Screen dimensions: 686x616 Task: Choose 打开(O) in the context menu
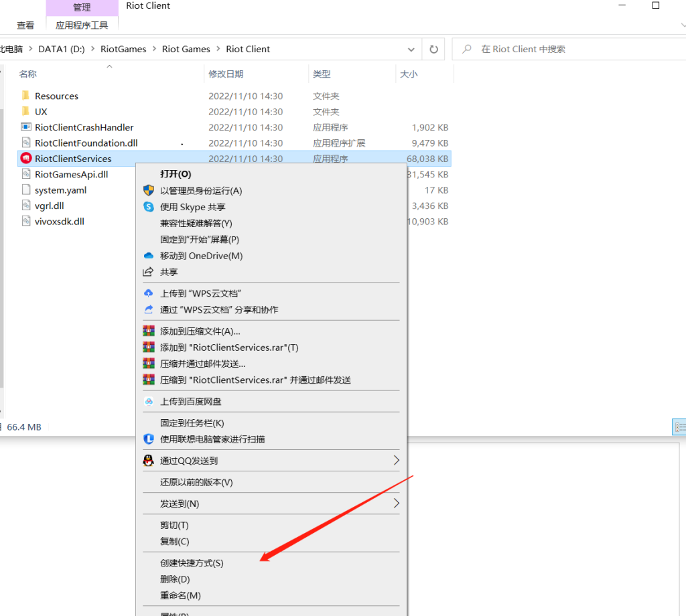coord(176,174)
